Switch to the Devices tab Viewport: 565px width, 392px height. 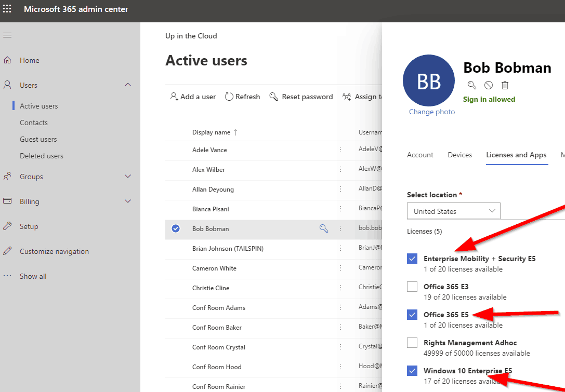coord(460,155)
